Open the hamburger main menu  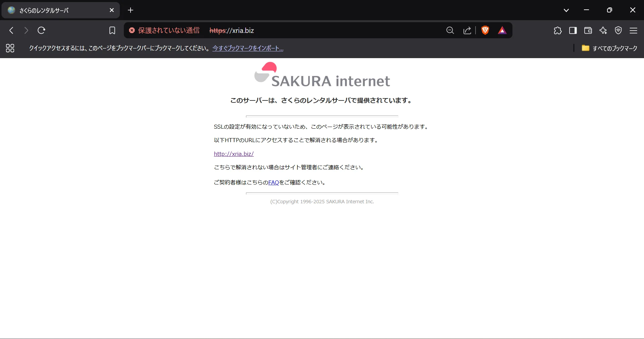633,31
